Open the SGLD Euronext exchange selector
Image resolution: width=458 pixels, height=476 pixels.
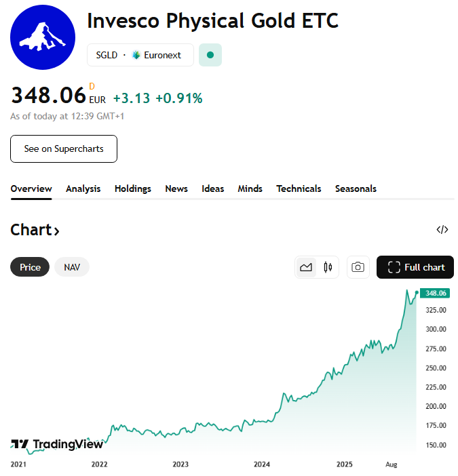140,55
